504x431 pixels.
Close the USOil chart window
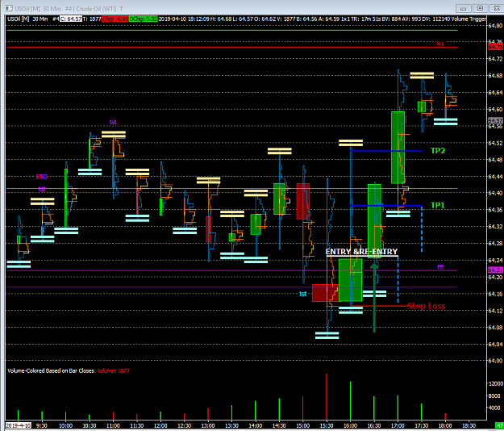(497, 8)
